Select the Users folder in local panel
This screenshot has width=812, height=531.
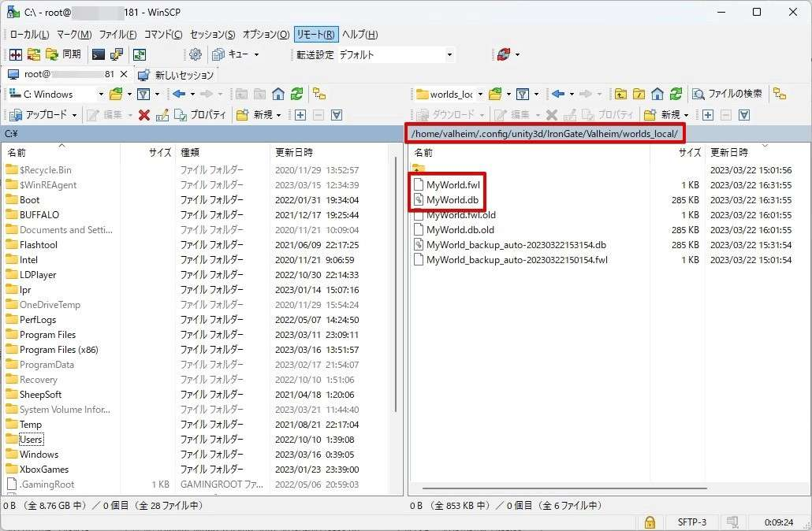[31, 440]
